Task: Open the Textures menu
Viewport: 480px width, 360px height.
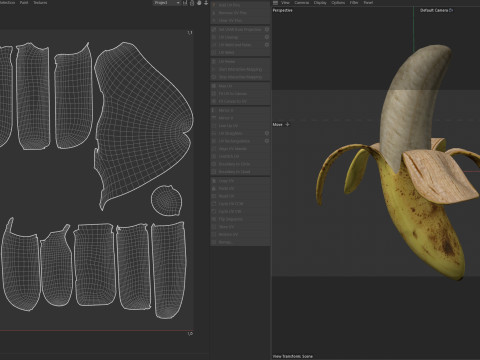Action: coord(40,3)
